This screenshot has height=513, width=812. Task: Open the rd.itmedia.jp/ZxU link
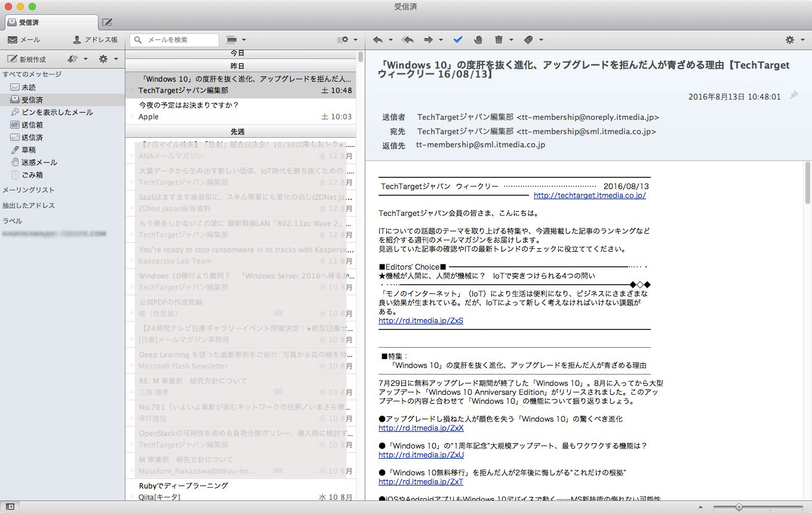421,455
